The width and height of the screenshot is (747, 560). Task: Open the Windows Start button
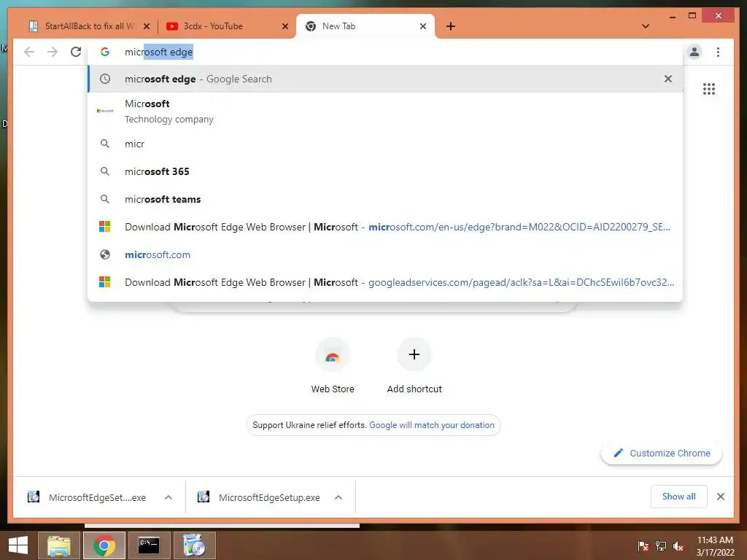pos(18,545)
